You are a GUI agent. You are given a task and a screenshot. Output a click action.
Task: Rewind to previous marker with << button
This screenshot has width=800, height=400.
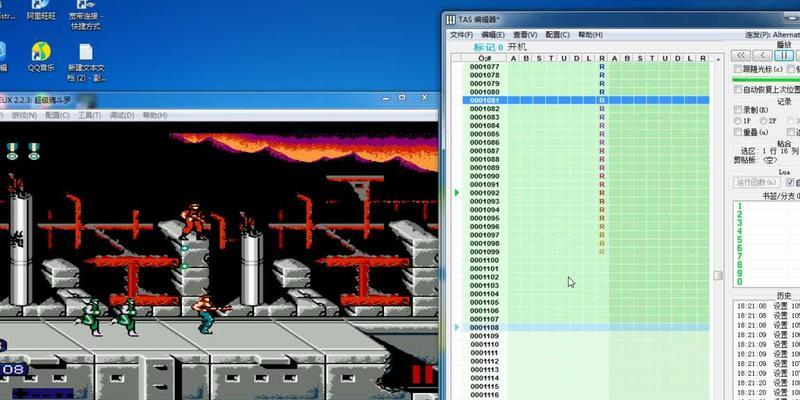(740, 55)
